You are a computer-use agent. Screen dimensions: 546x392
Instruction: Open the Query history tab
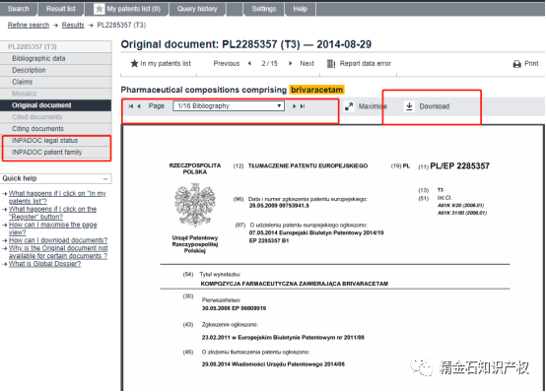197,9
